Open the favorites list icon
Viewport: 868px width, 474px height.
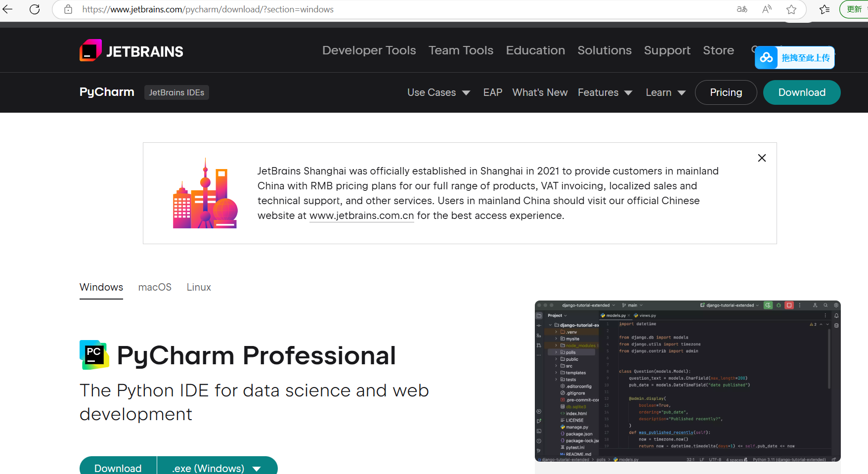[x=825, y=9]
